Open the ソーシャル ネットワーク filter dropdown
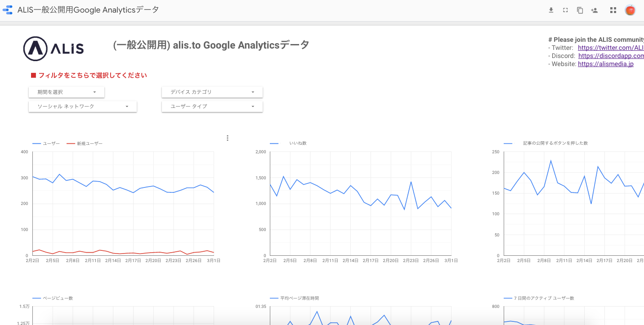 83,107
